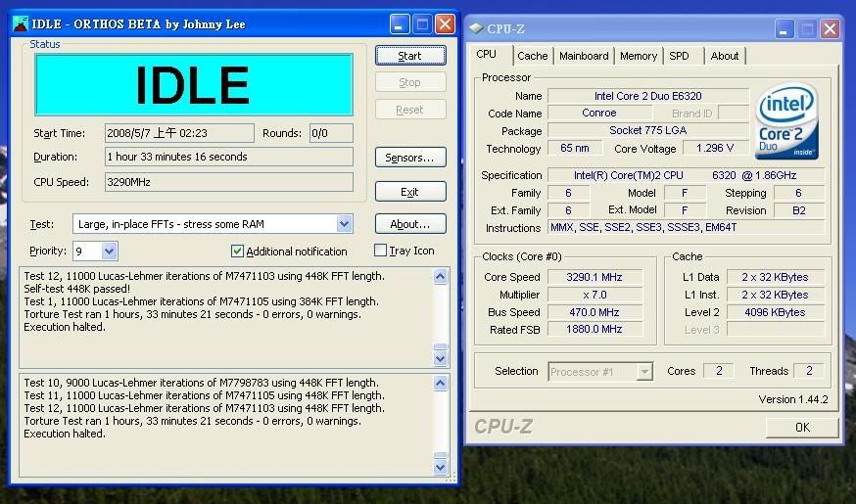This screenshot has width=856, height=504.
Task: Close the ORTHOS window
Action: coord(446,24)
